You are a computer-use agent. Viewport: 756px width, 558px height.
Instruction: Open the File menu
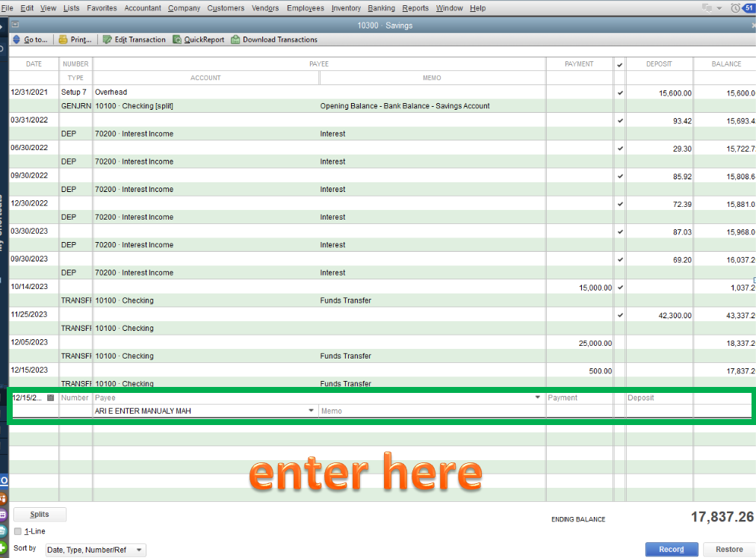coord(7,8)
